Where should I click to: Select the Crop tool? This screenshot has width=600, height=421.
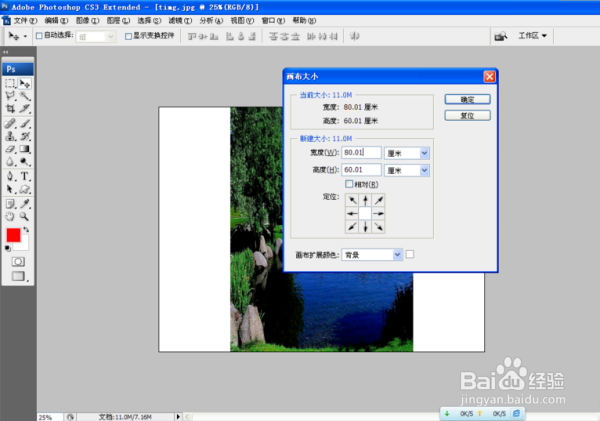[10, 109]
